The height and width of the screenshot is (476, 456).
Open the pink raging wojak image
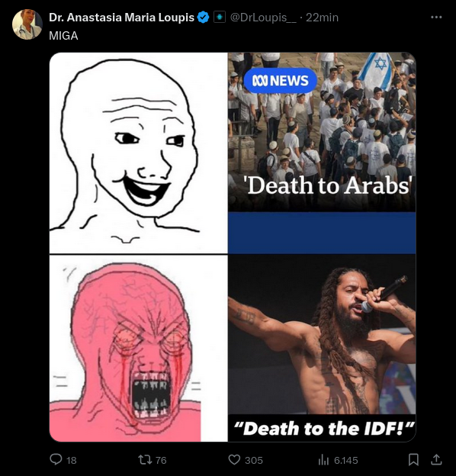(x=139, y=349)
